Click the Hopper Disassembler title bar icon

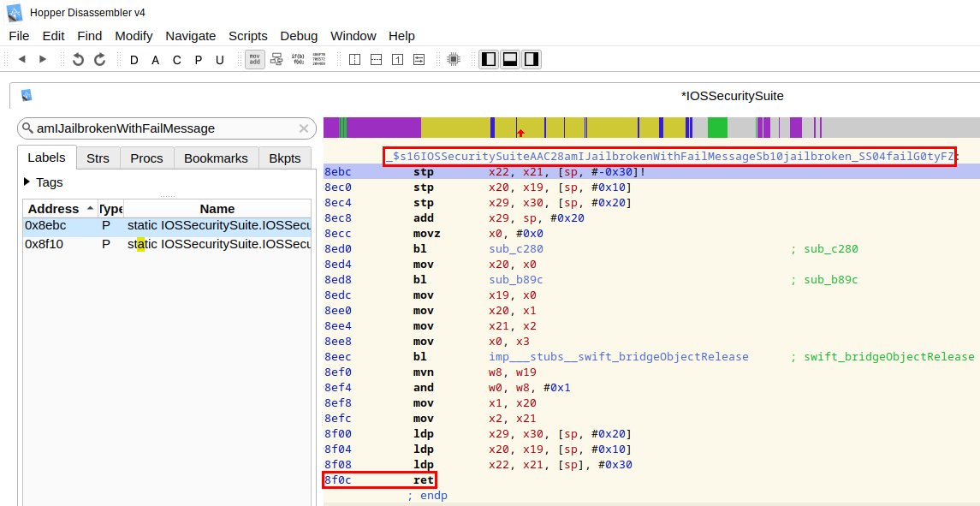(x=15, y=13)
